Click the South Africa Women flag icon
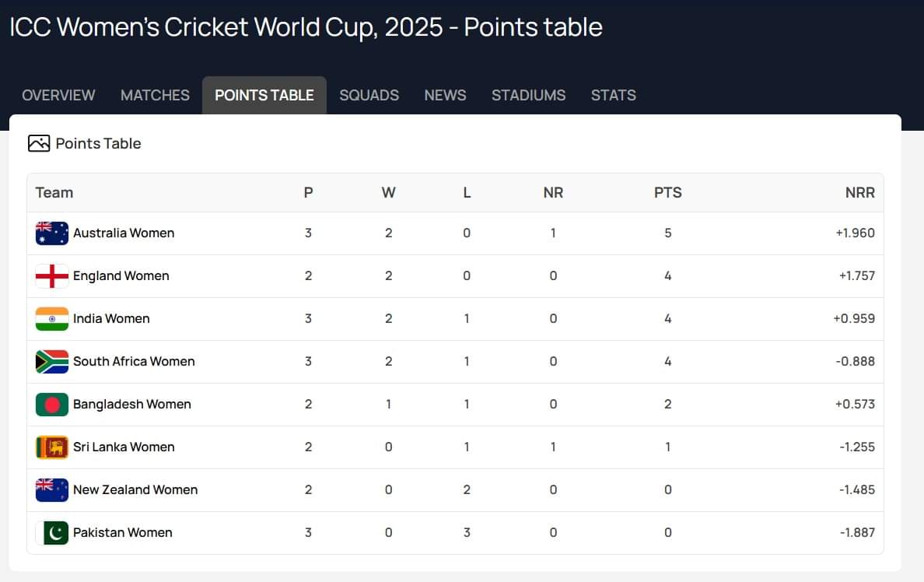This screenshot has height=582, width=924. point(52,362)
